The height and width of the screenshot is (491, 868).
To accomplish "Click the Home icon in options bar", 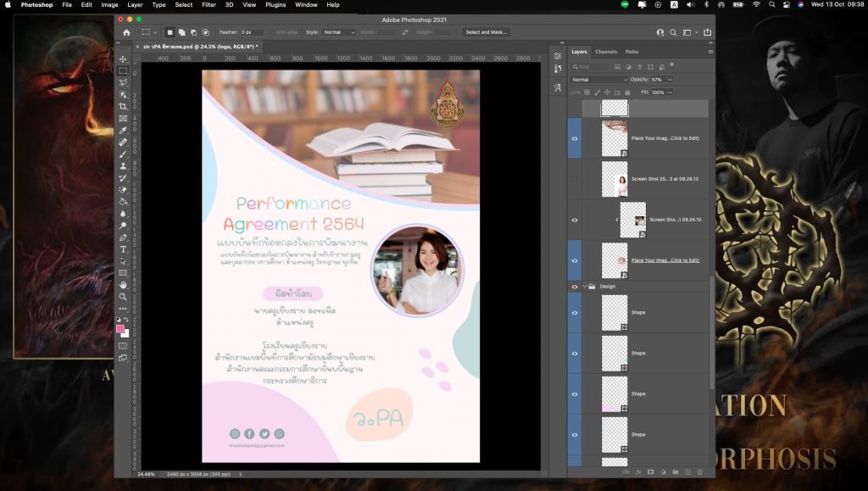I will coord(127,32).
